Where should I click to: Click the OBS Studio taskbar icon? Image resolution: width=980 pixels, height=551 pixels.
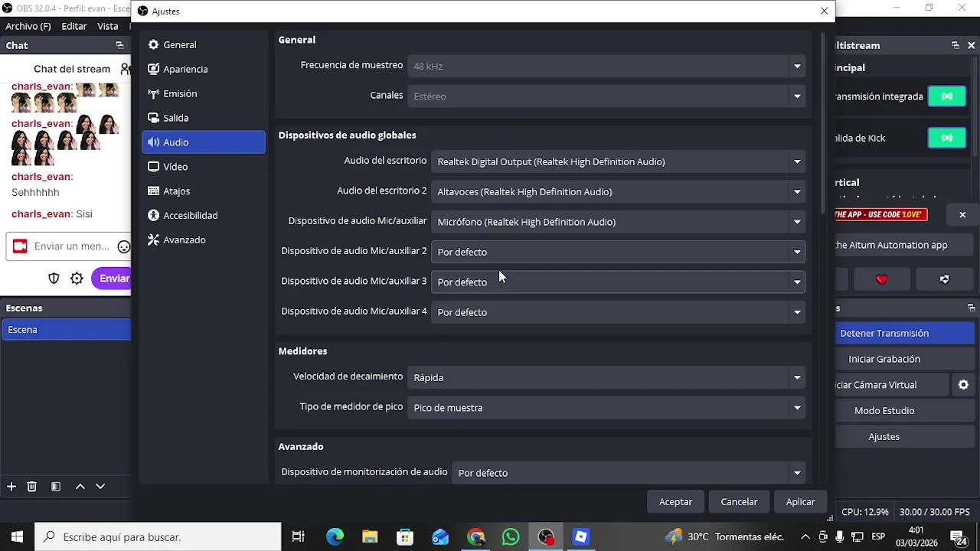(546, 536)
